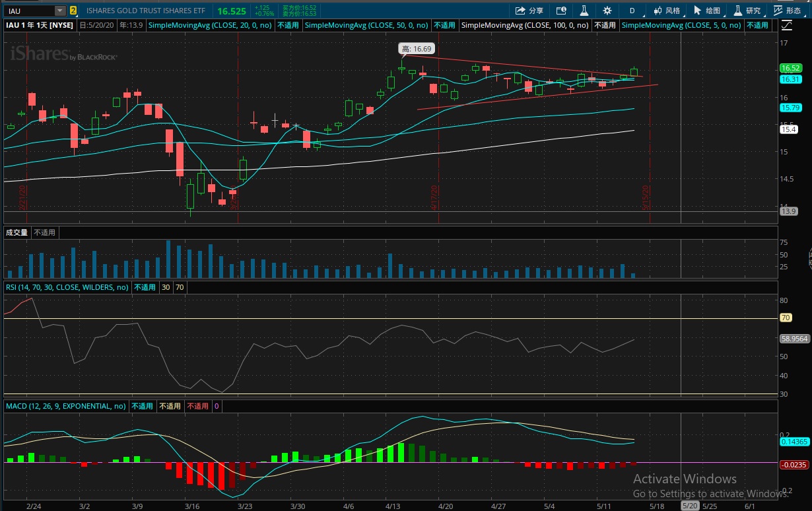Click the MACD -0.0235 histogram value label
Image resolution: width=812 pixels, height=511 pixels.
(x=794, y=464)
